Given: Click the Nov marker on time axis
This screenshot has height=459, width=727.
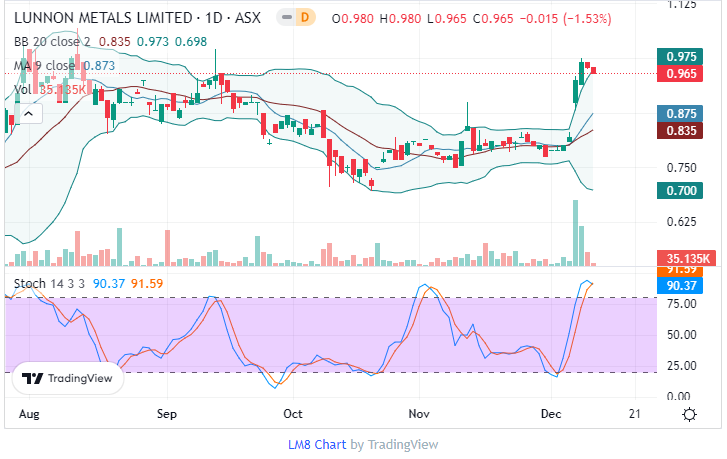Looking at the screenshot, I should [418, 413].
